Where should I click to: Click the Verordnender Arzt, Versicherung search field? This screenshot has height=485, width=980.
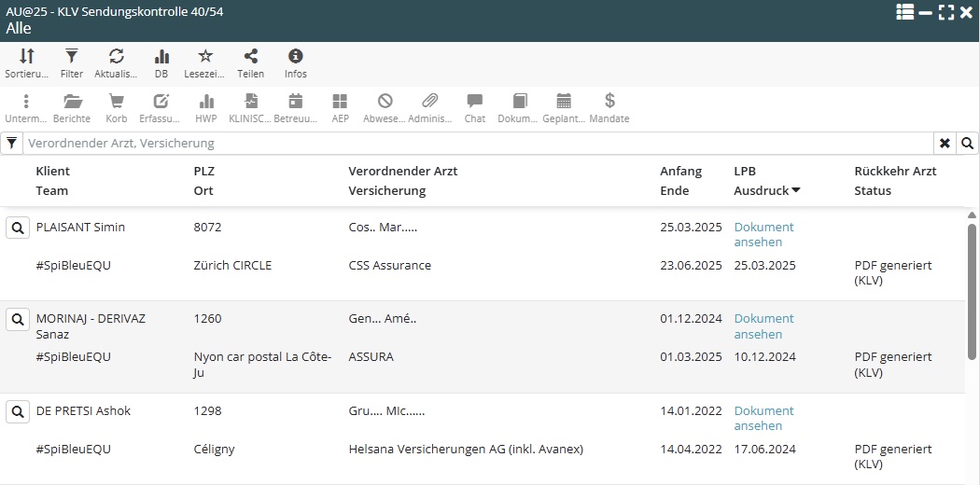tap(476, 143)
